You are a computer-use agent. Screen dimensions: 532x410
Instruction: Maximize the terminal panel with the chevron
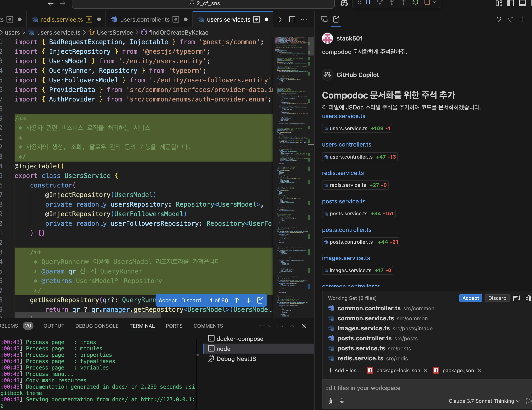coord(292,326)
